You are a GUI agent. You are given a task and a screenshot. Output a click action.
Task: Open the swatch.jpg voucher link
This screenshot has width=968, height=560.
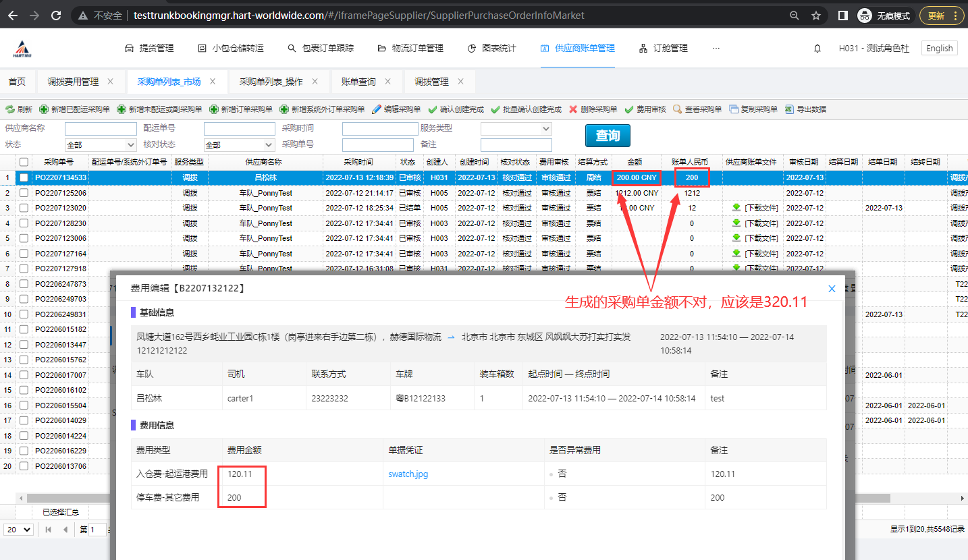point(408,474)
